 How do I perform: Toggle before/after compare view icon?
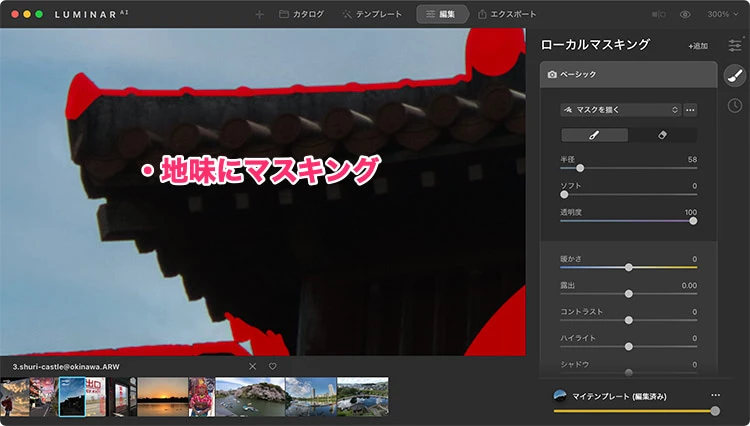click(x=658, y=15)
